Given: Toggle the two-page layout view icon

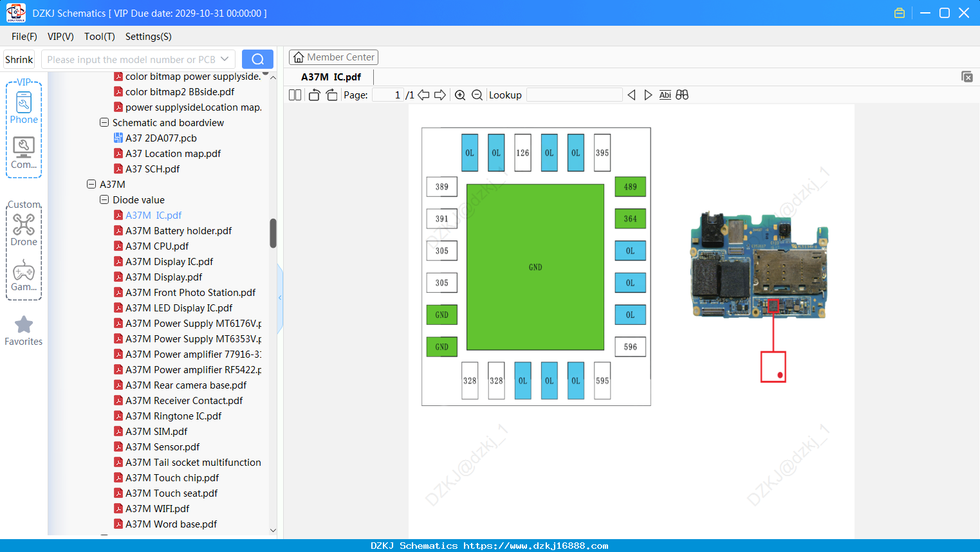Looking at the screenshot, I should 295,95.
